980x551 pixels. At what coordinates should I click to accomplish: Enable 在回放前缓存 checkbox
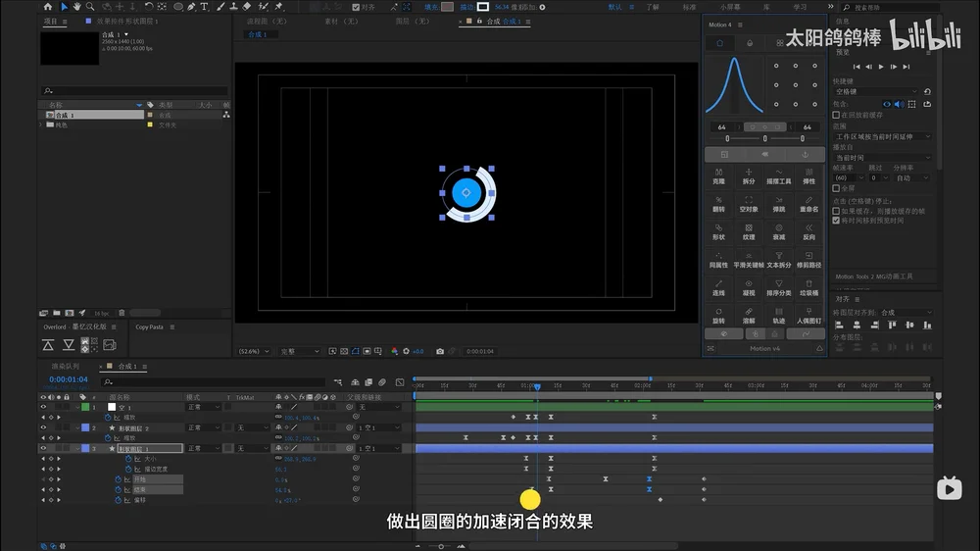tap(836, 115)
